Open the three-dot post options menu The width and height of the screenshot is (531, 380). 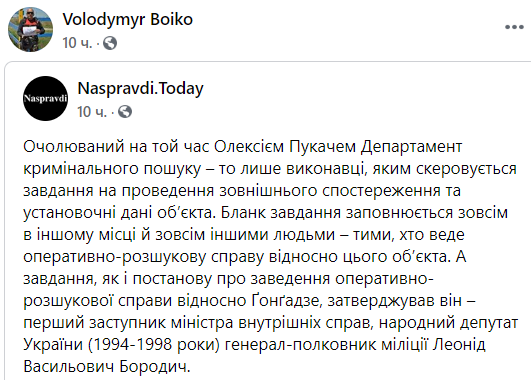tap(514, 27)
